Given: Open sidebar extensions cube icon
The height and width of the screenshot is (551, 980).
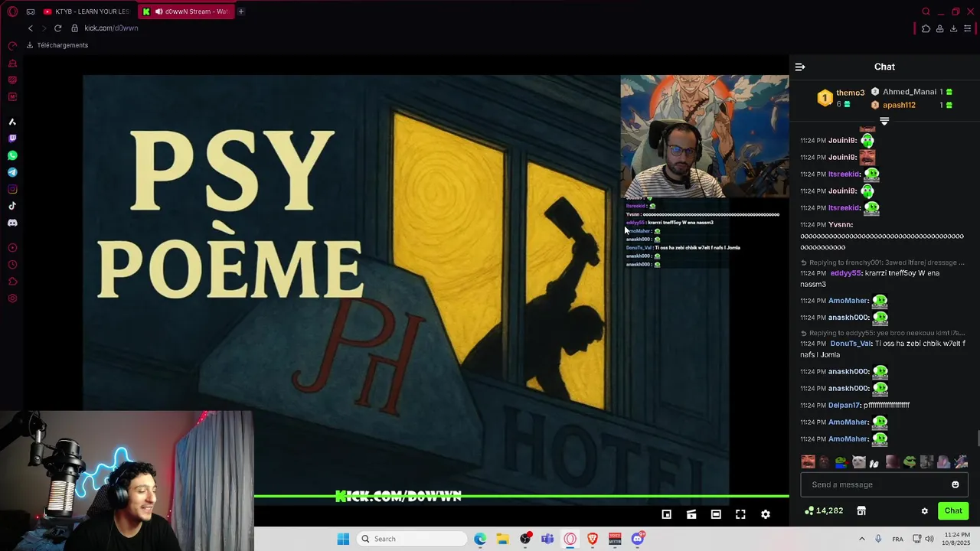Looking at the screenshot, I should click(x=12, y=282).
